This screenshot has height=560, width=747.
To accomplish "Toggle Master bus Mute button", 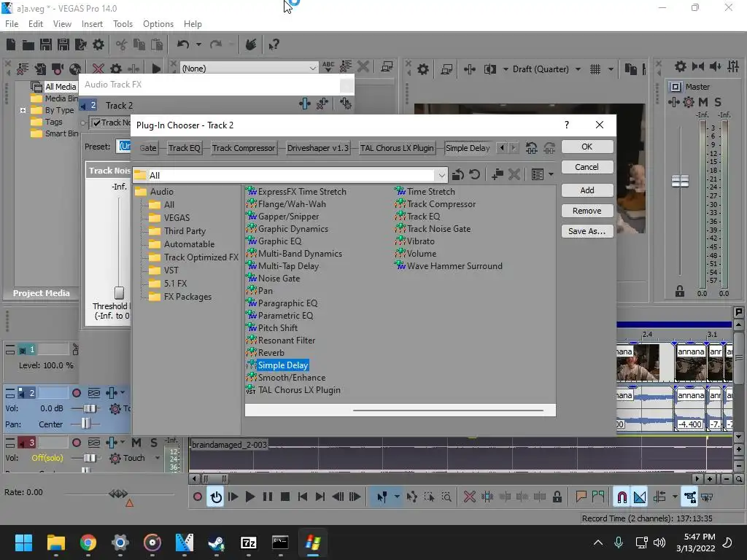I will (x=703, y=102).
